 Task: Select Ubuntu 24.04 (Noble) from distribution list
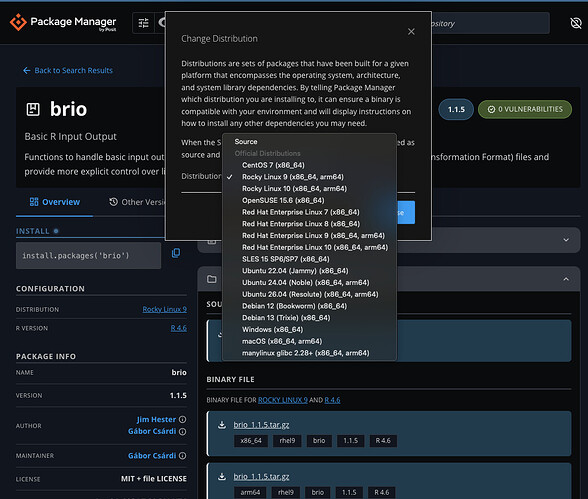point(306,283)
